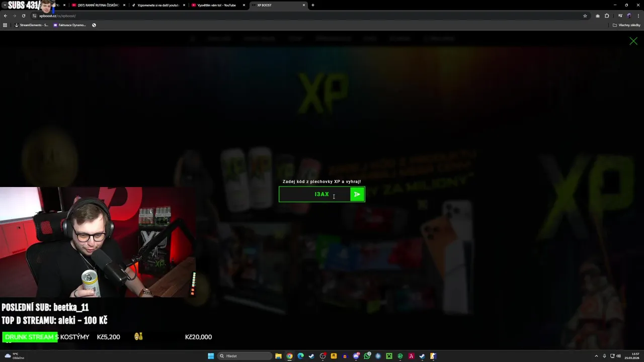
Task: Open Fakturace Dynamo bookmark
Action: point(69,25)
